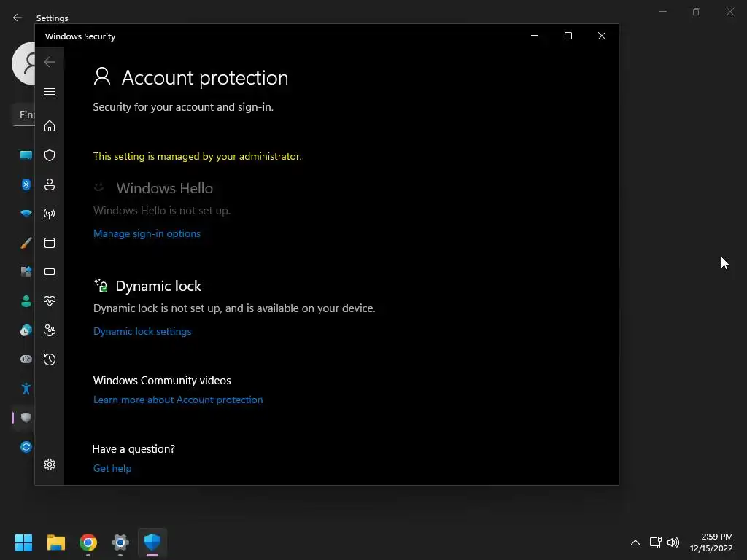Click Windows Security taskbar icon
Viewport: 747px width, 560px height.
(x=152, y=542)
